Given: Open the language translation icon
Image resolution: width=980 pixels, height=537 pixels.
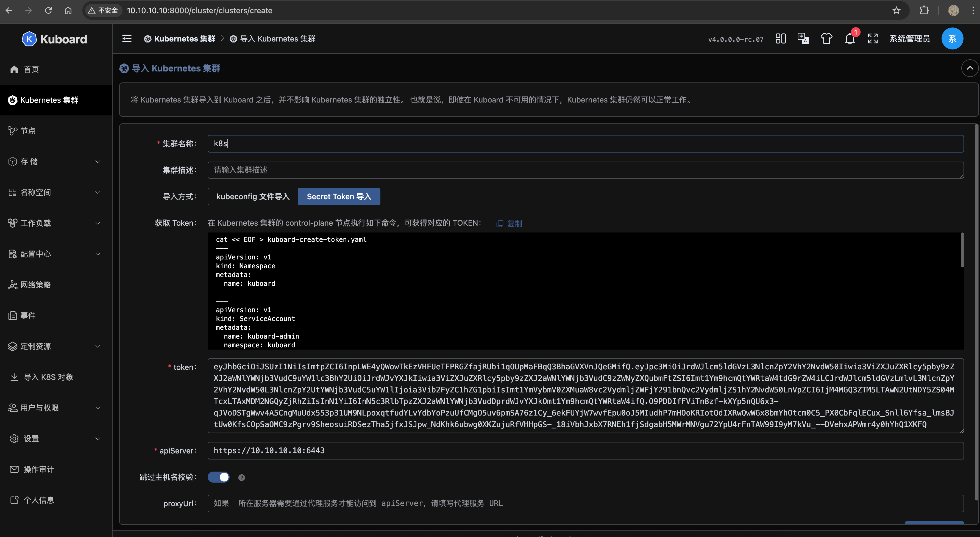Looking at the screenshot, I should [803, 38].
